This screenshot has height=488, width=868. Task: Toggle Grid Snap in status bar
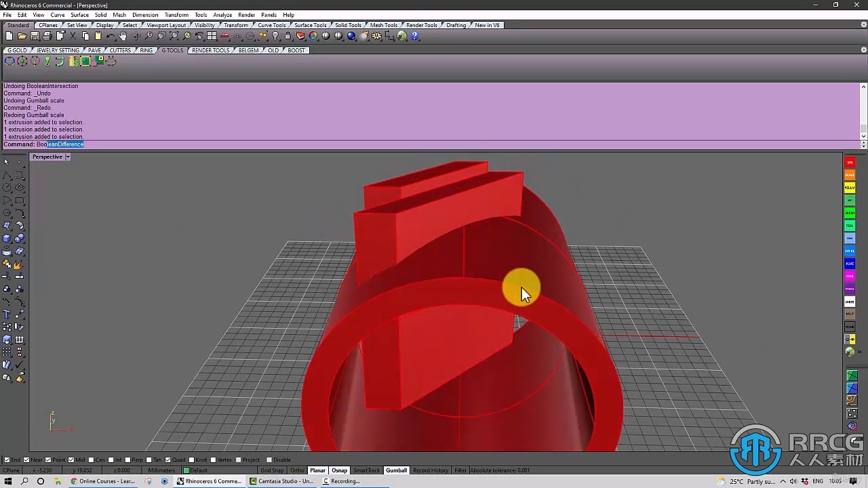(x=272, y=470)
